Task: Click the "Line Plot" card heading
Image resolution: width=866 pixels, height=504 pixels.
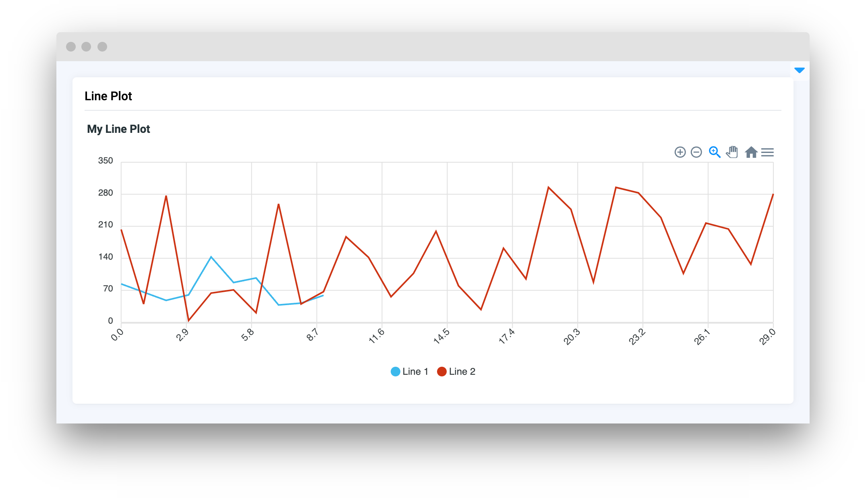Action: pos(108,96)
